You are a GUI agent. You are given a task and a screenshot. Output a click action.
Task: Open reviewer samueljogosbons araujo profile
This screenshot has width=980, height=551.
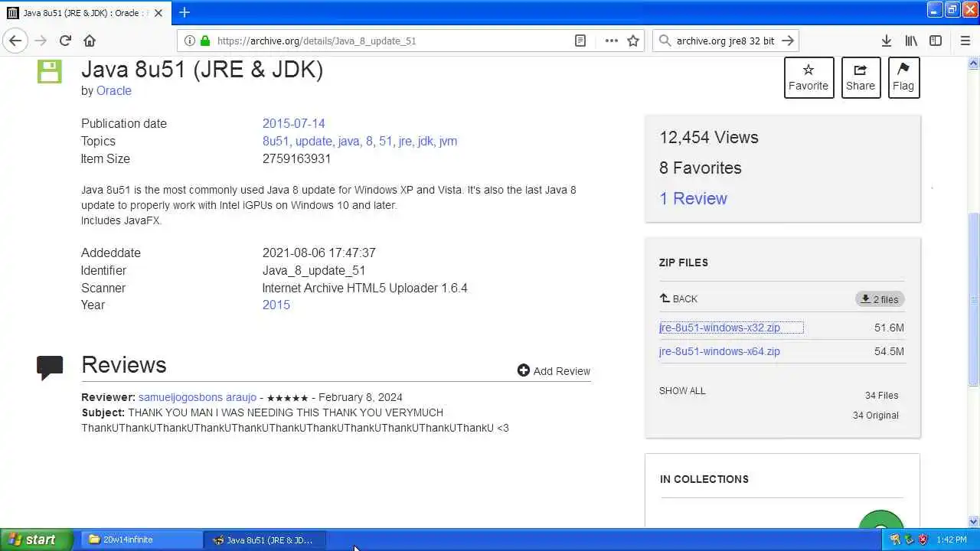pyautogui.click(x=198, y=397)
